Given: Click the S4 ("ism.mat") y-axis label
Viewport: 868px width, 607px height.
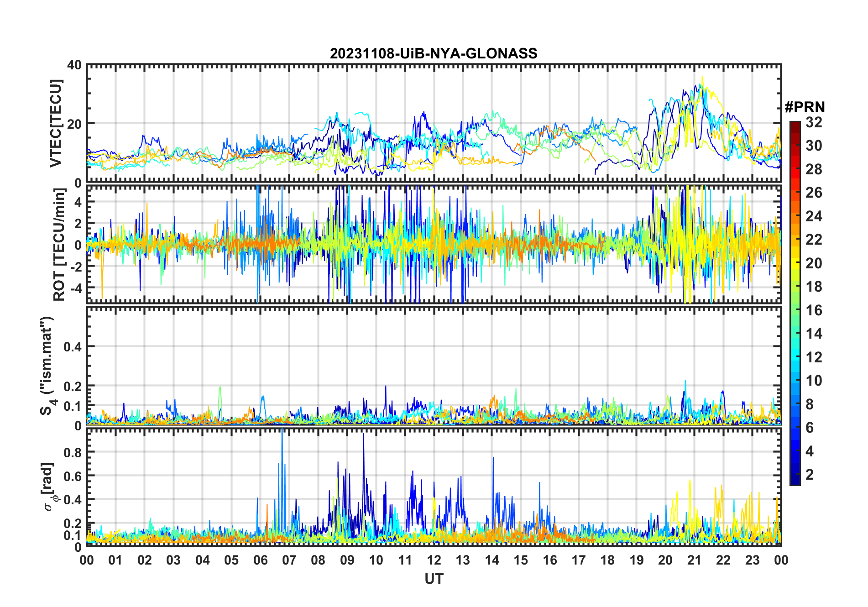Looking at the screenshot, I should coord(47,366).
